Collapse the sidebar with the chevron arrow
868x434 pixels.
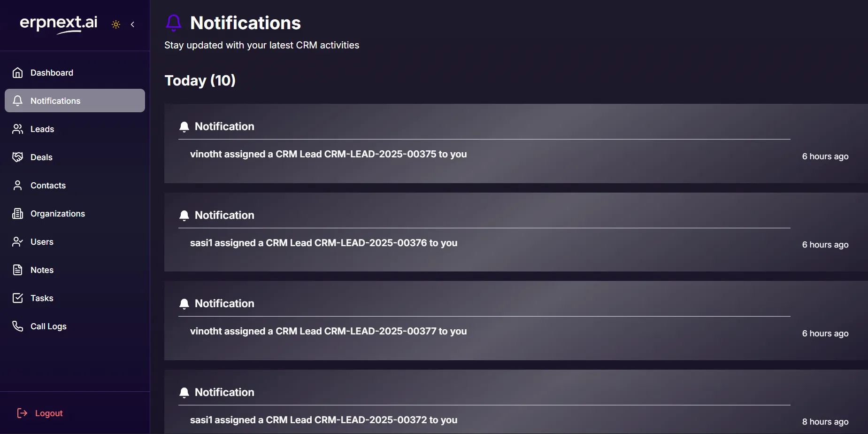(x=133, y=24)
